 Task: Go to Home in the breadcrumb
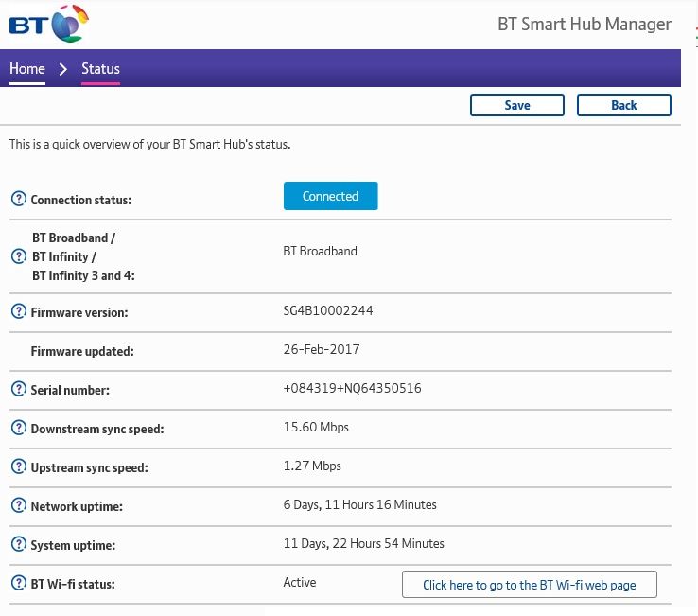[x=27, y=69]
